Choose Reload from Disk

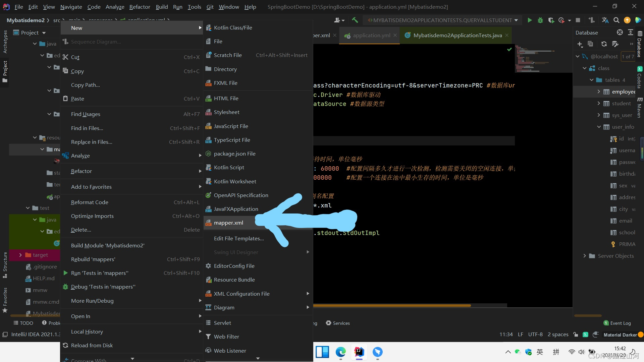(132, 345)
